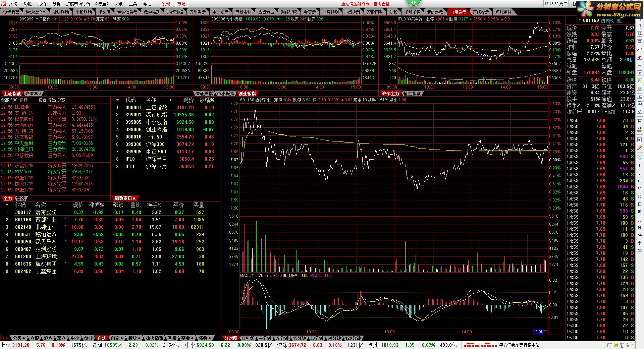The width and height of the screenshot is (644, 349).
Task: Click the stacked windows icon in sidebar
Action: pos(640,65)
